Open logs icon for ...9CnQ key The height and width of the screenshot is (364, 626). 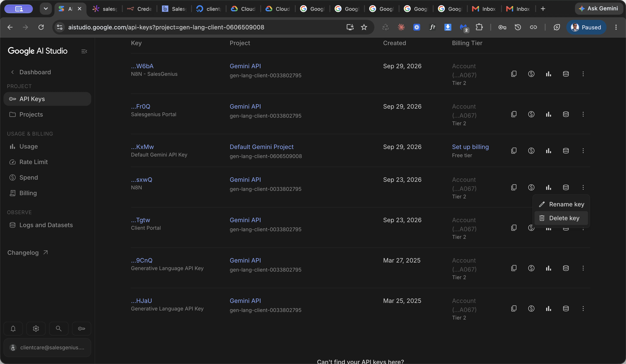point(566,268)
